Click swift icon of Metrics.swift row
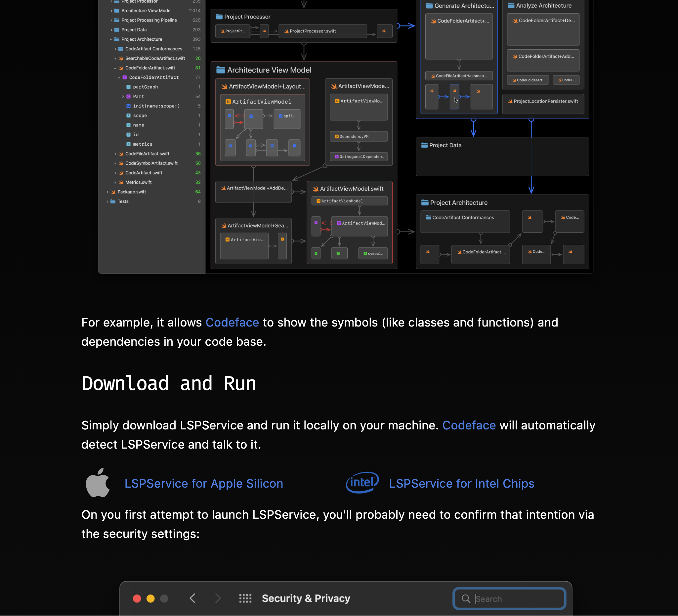The width and height of the screenshot is (678, 616). tap(121, 182)
